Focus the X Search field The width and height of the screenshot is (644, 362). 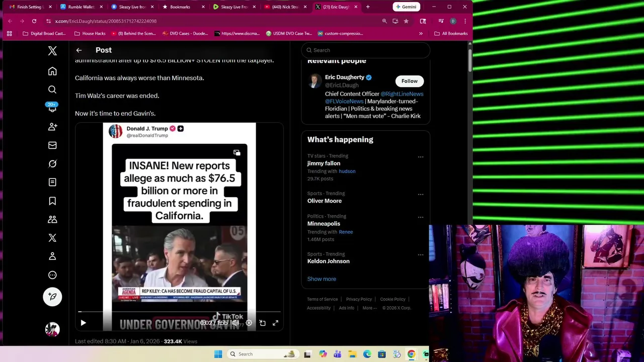click(366, 50)
